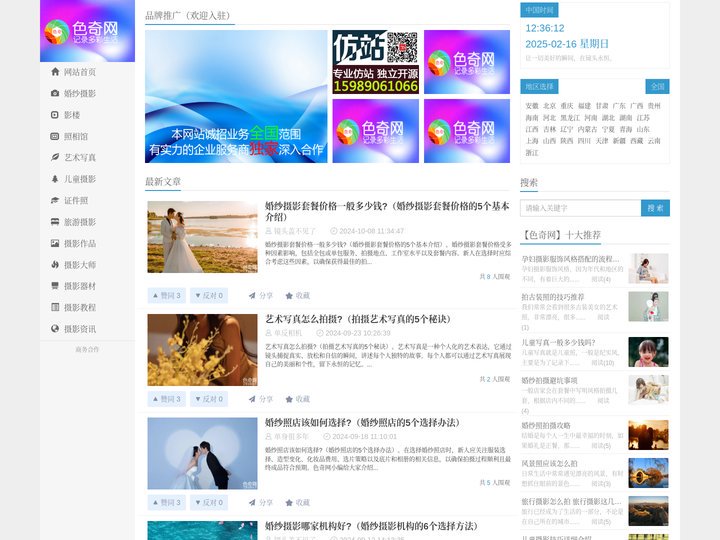Open recommended post 旅行摄影怎么拍

tap(571, 501)
